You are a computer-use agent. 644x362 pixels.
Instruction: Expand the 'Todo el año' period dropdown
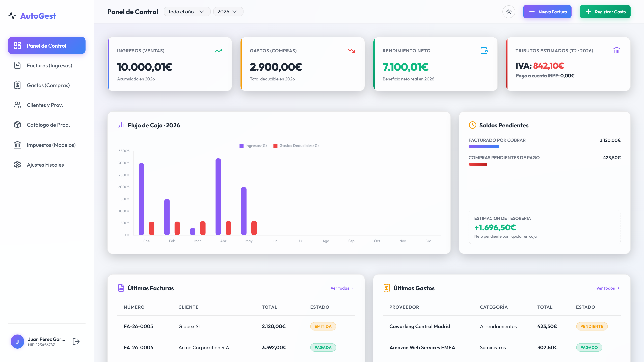(x=187, y=12)
